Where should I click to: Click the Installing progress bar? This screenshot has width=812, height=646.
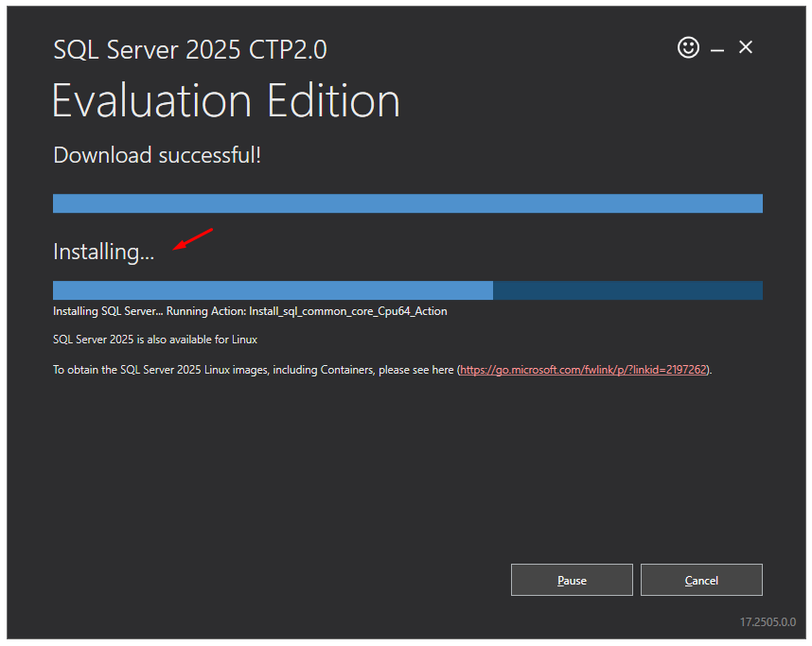pyautogui.click(x=407, y=289)
